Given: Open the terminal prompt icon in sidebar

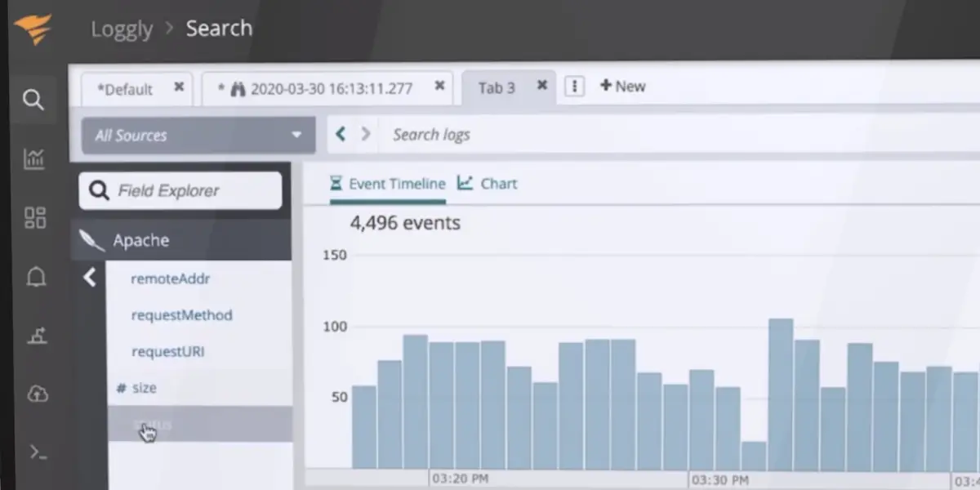Looking at the screenshot, I should tap(38, 452).
